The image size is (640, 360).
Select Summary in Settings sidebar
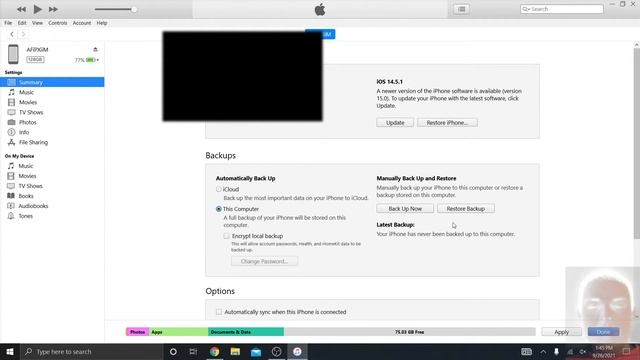pos(52,82)
